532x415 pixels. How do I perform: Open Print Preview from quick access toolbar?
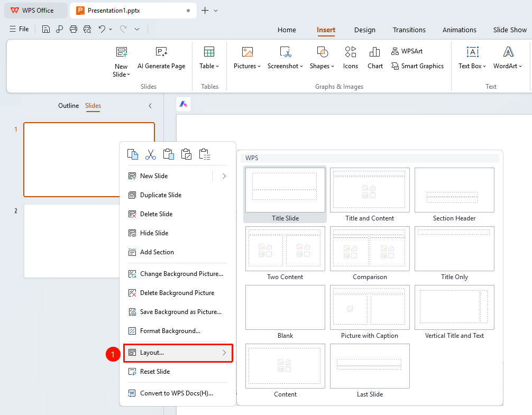tap(87, 29)
